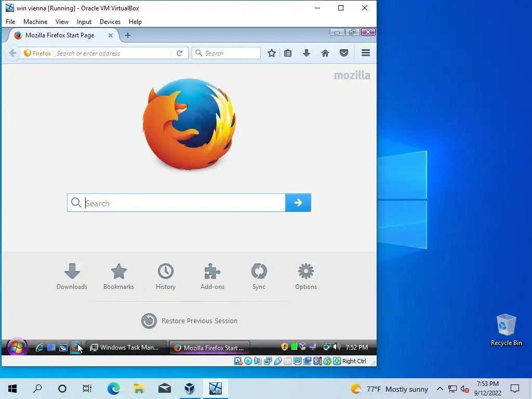Open Bookmarks from the start page

[x=119, y=276]
